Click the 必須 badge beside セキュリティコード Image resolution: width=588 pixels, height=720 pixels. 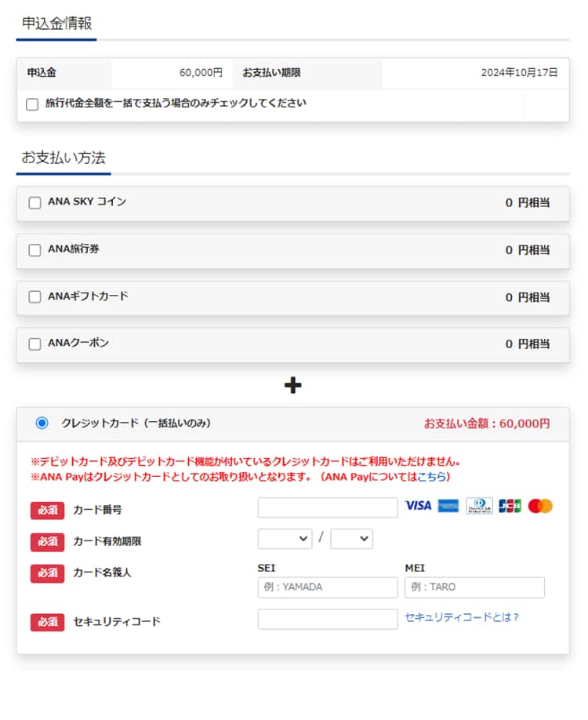tap(47, 622)
